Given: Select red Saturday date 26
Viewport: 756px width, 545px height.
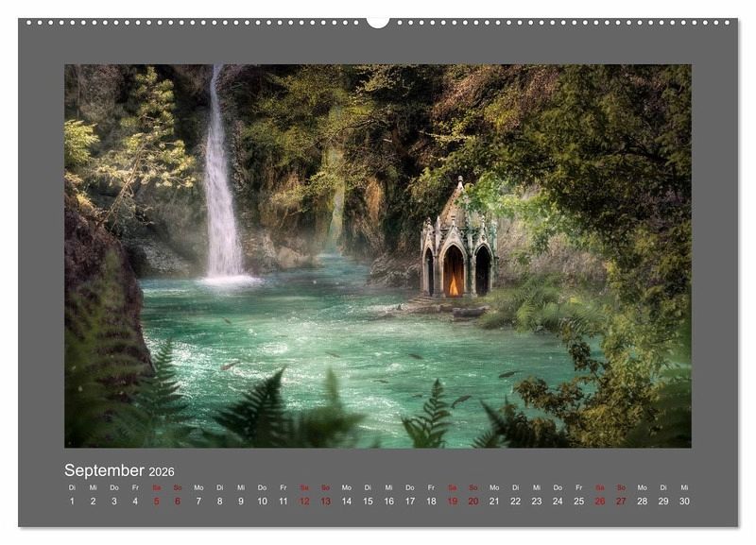Looking at the screenshot, I should (x=600, y=502).
